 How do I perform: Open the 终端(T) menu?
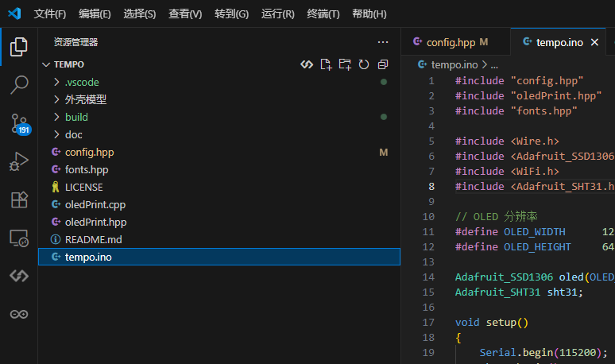pos(323,14)
